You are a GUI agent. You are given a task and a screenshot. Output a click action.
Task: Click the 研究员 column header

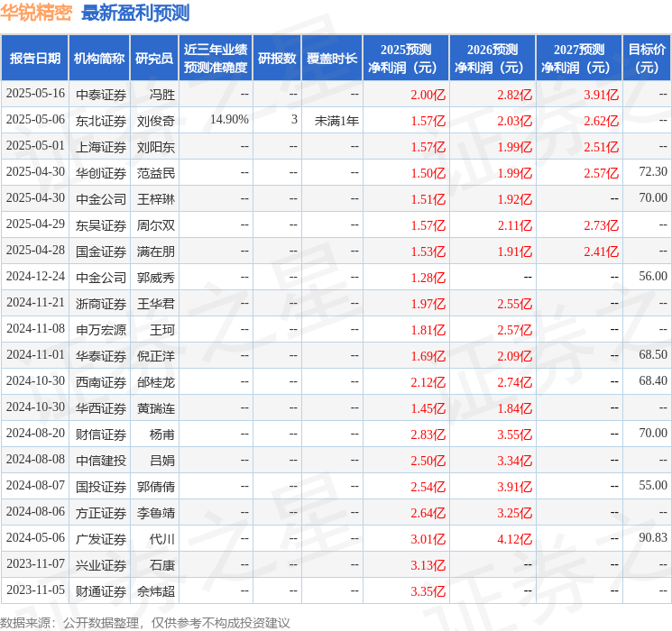pyautogui.click(x=154, y=58)
